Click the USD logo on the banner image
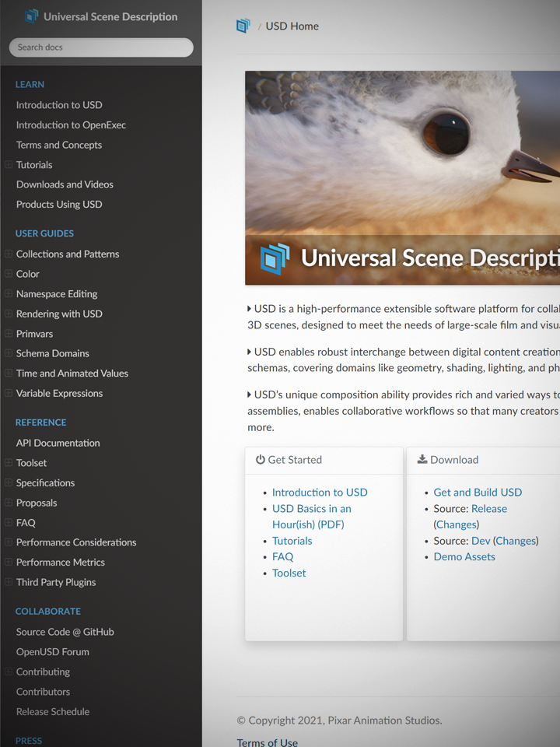The image size is (560, 747). (275, 258)
